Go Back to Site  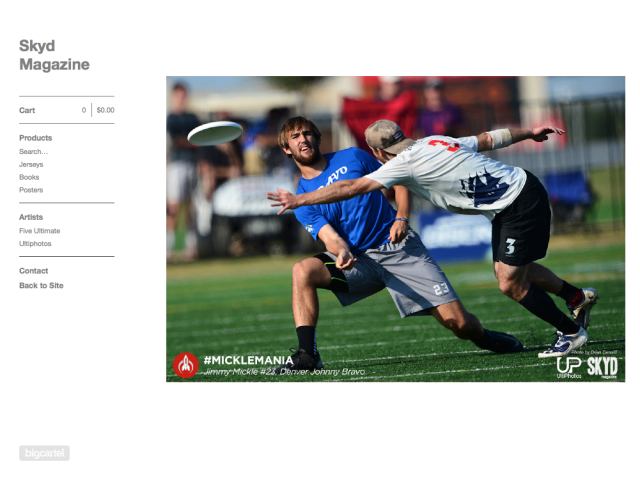[x=41, y=286]
